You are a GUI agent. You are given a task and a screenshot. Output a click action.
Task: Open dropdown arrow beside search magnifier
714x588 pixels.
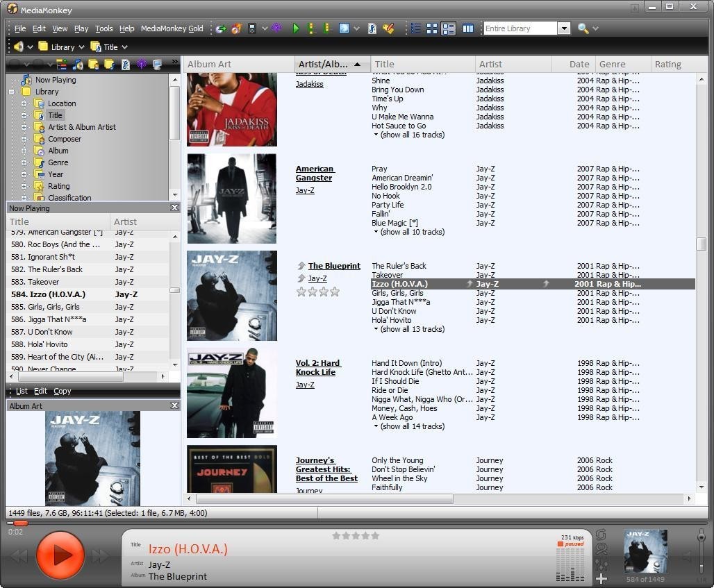coord(595,28)
